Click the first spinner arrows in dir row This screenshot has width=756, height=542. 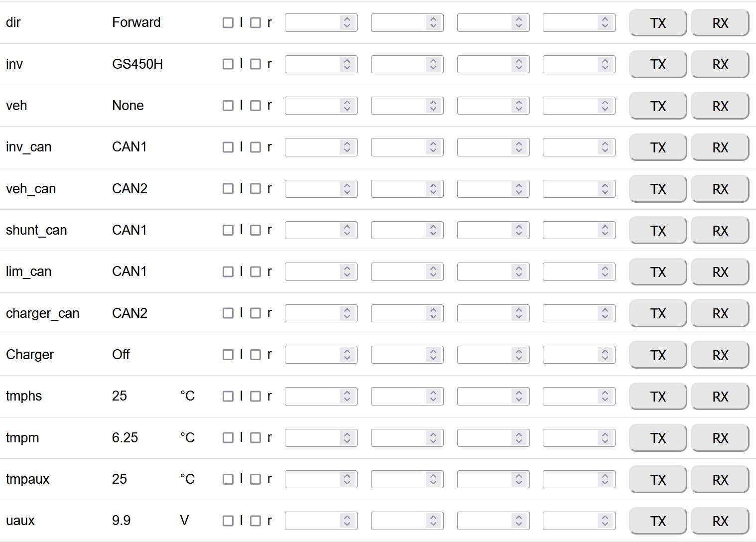[x=347, y=22]
